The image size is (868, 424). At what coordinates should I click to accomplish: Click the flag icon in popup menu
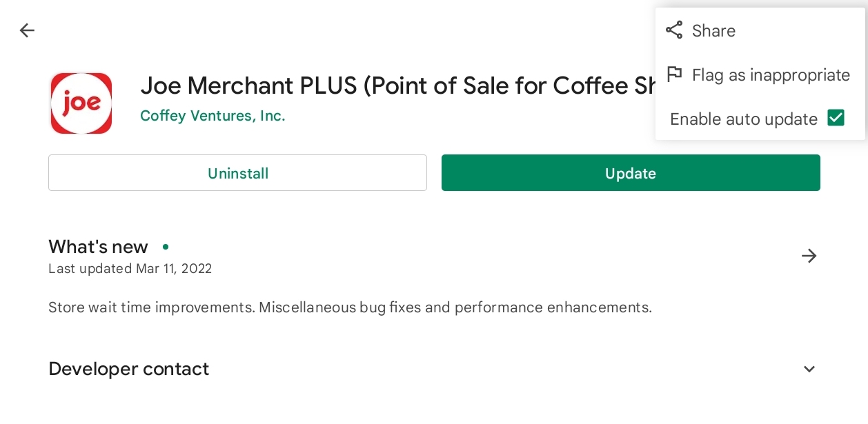click(x=674, y=74)
